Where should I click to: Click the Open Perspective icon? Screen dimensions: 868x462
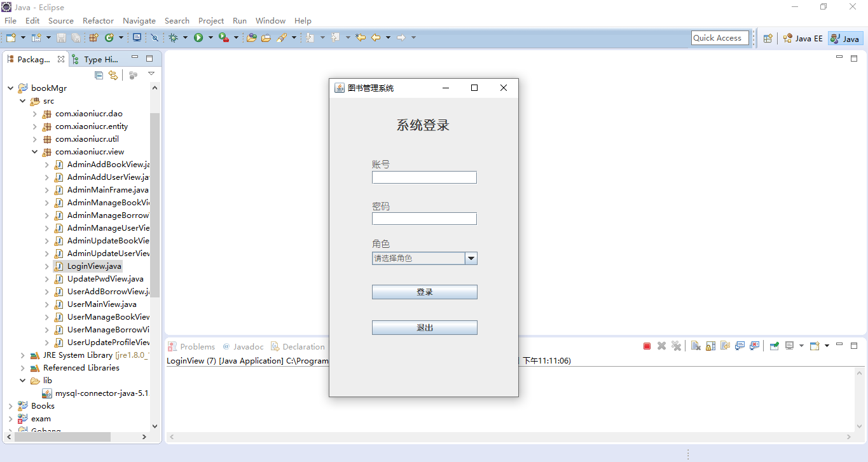[768, 38]
